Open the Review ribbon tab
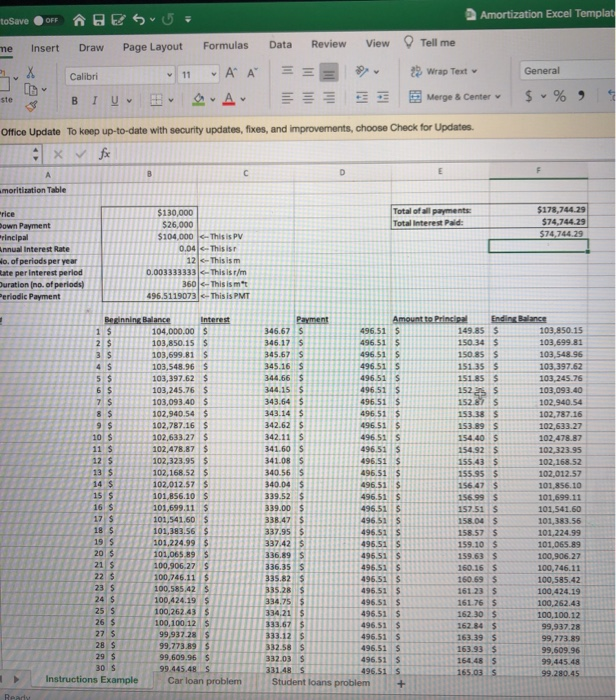Screen dimensions: 616x700 tap(329, 44)
